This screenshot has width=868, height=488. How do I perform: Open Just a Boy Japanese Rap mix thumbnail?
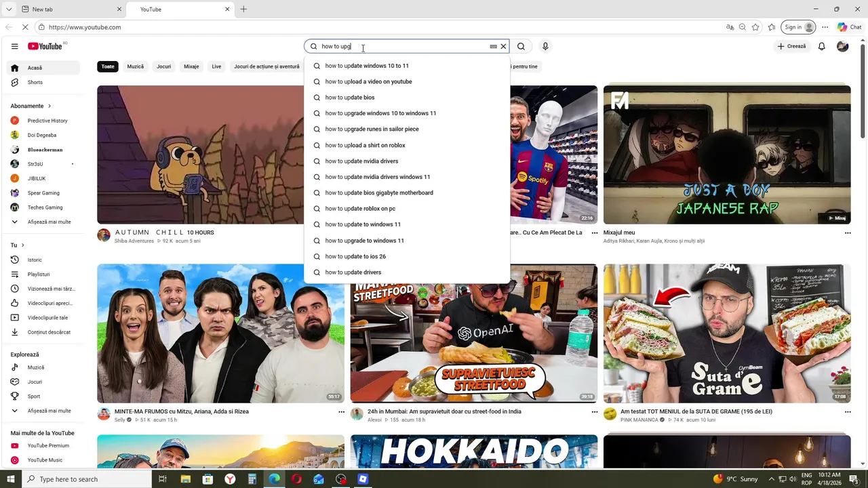point(727,155)
